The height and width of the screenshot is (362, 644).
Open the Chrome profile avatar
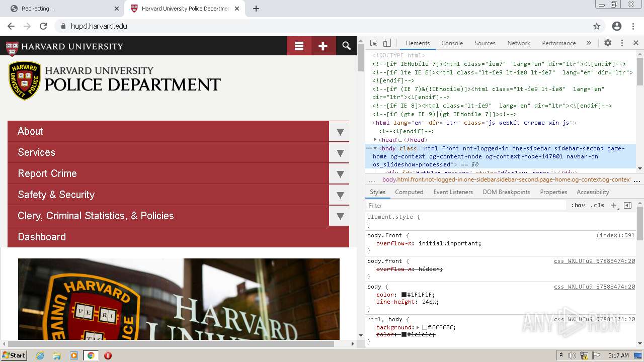(617, 26)
